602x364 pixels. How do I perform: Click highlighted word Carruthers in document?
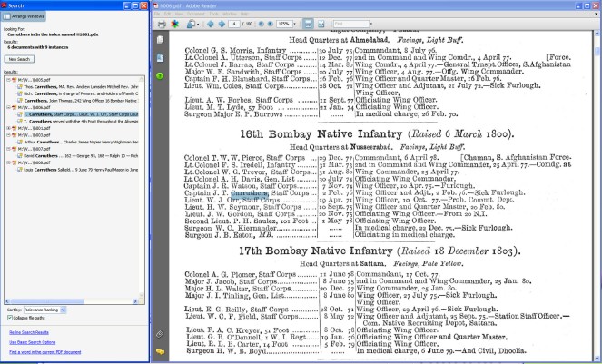[249, 193]
